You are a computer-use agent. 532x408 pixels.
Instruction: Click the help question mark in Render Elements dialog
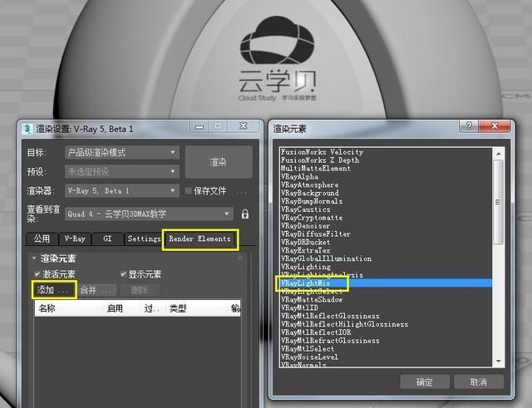469,125
